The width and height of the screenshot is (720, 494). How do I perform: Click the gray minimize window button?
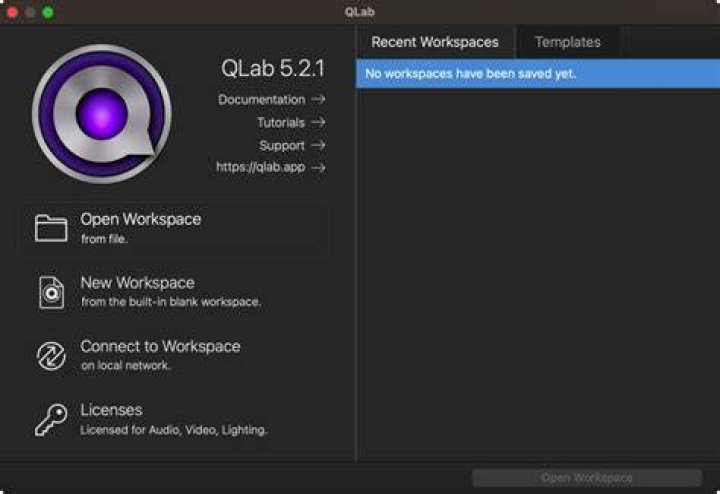tap(30, 12)
